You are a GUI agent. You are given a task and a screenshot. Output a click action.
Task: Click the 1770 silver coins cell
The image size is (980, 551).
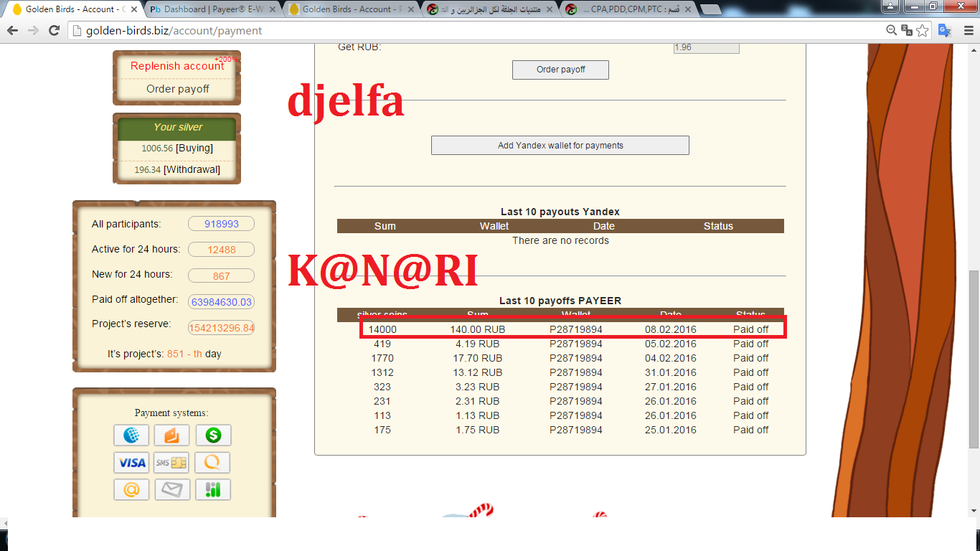[x=382, y=358]
